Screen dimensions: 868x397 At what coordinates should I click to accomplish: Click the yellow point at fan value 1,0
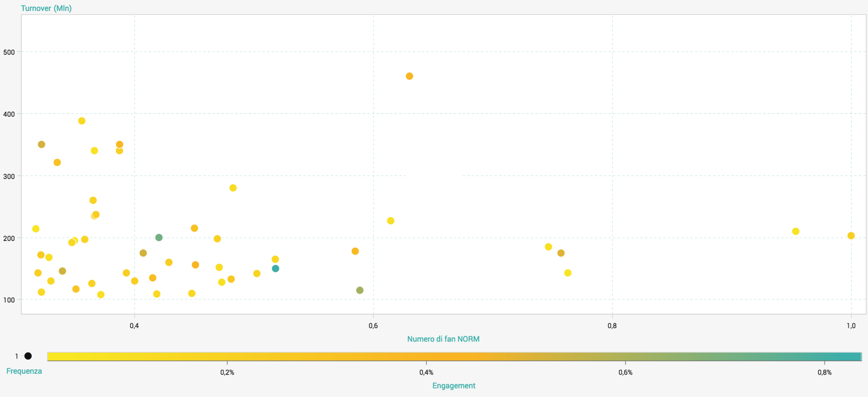point(851,235)
